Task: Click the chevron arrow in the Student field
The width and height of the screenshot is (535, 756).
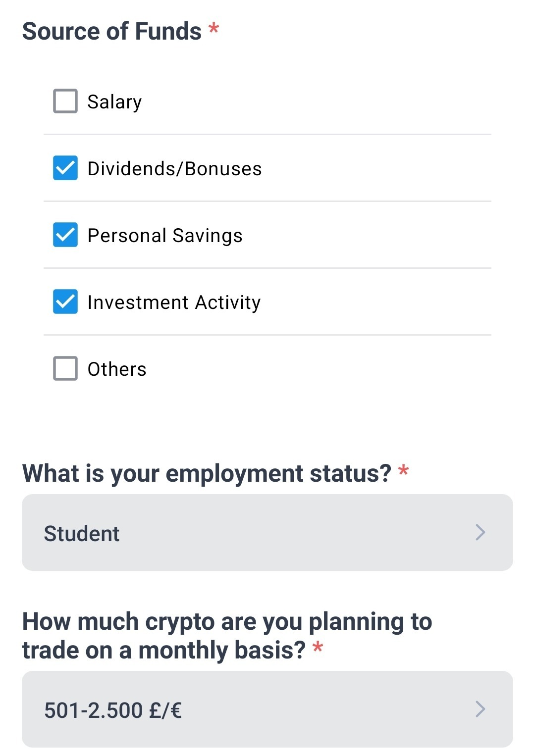Action: (x=480, y=533)
